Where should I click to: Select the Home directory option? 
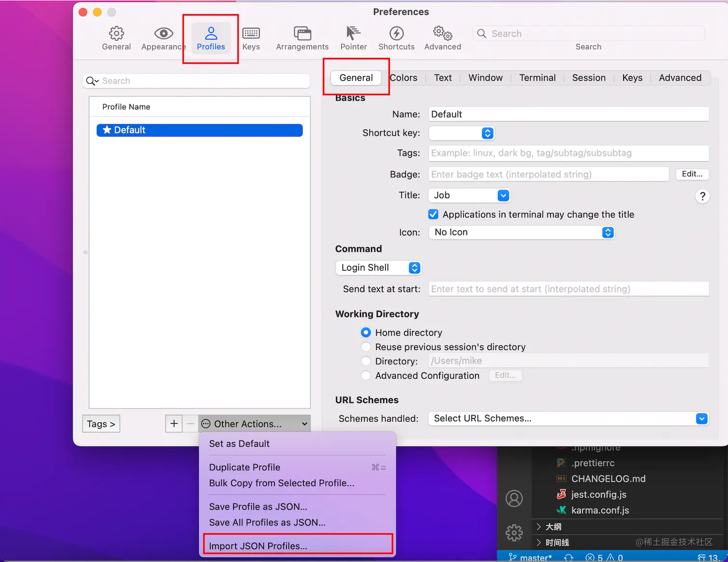pos(366,332)
